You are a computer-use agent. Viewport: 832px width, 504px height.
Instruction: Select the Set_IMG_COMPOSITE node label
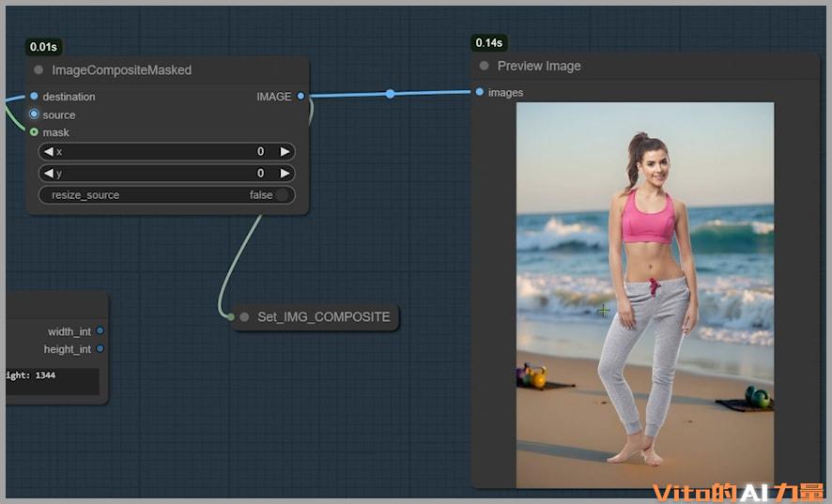(324, 316)
